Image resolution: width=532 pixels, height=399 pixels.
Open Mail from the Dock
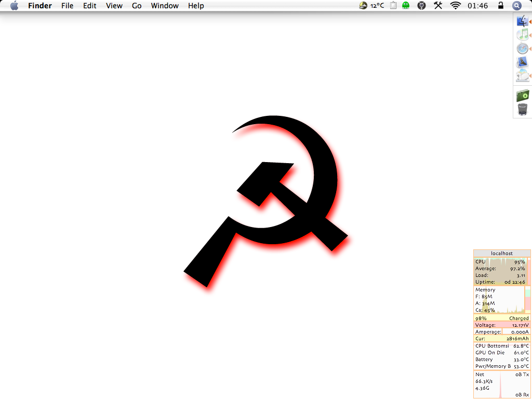coord(523,62)
